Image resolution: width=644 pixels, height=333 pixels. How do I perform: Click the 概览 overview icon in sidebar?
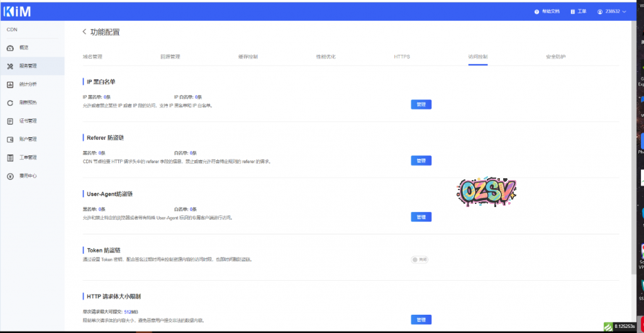(10, 48)
